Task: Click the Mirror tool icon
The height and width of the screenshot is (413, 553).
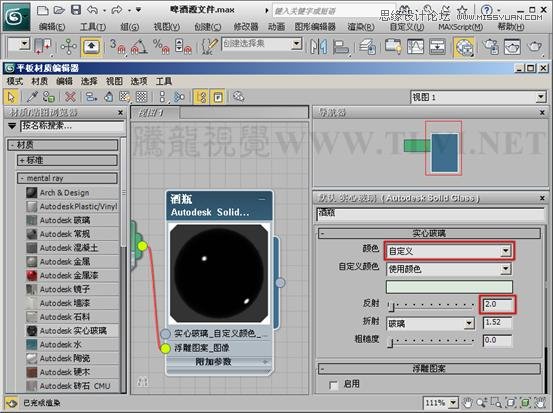Action: (x=318, y=47)
